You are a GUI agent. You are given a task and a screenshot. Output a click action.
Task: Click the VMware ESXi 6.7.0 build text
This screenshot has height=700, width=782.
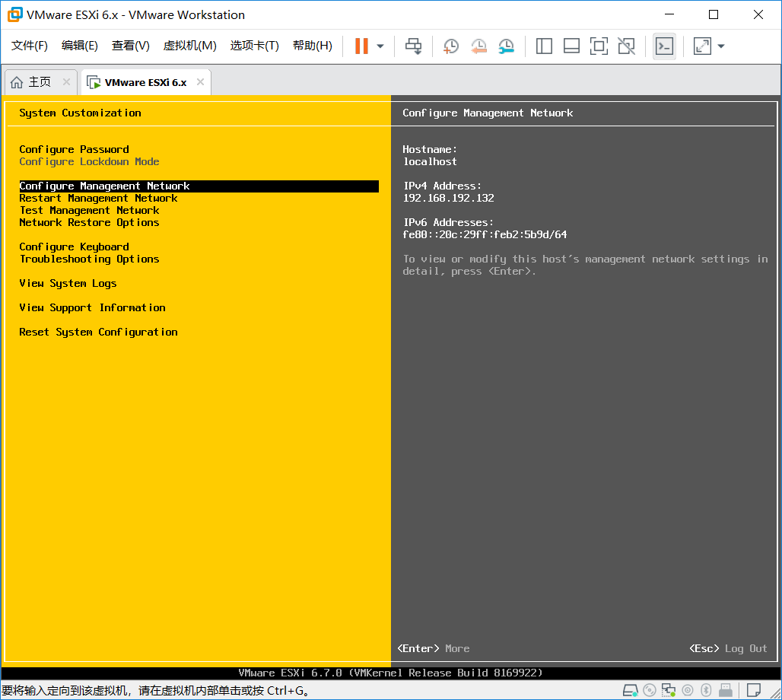tap(390, 673)
